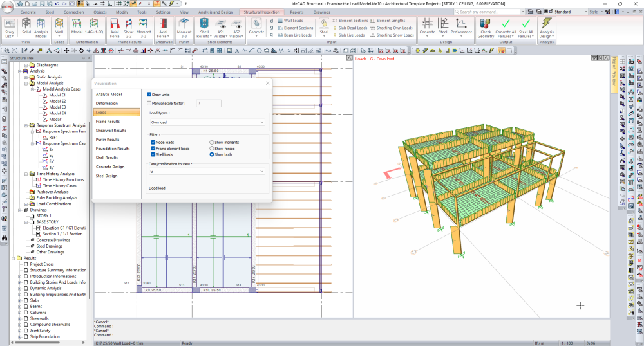The width and height of the screenshot is (644, 346).
Task: Open the Case/combination to view dropdown
Action: (x=207, y=172)
